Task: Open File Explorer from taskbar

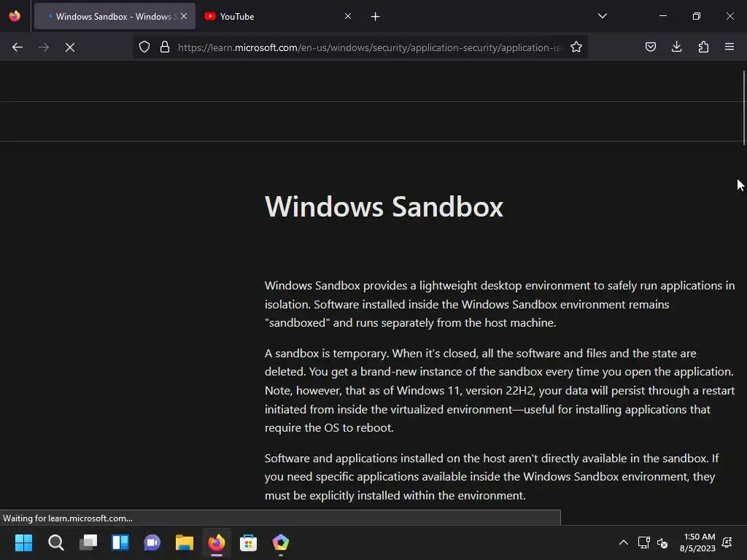Action: click(185, 542)
